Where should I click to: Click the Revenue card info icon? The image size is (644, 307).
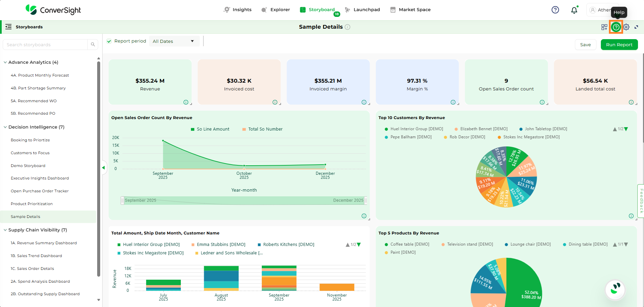pyautogui.click(x=186, y=102)
